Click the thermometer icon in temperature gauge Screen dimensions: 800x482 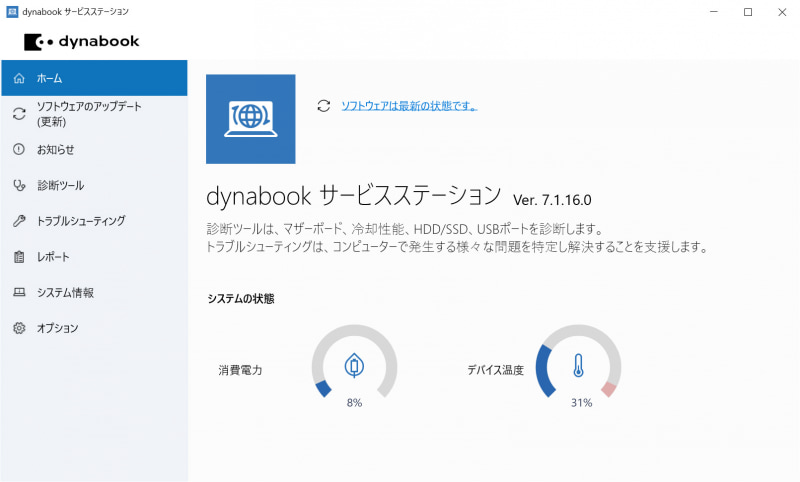coord(578,365)
